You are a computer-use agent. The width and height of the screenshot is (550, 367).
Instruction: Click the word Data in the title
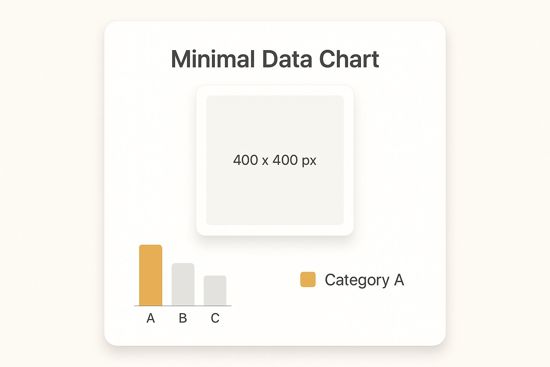pyautogui.click(x=287, y=59)
